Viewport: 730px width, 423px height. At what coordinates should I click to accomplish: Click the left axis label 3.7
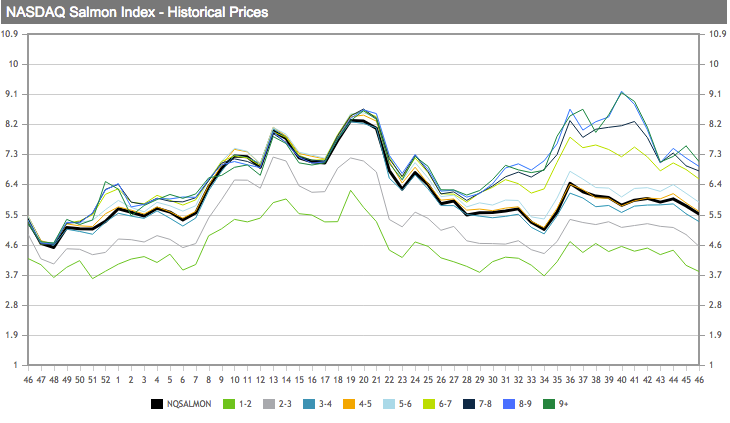12,275
